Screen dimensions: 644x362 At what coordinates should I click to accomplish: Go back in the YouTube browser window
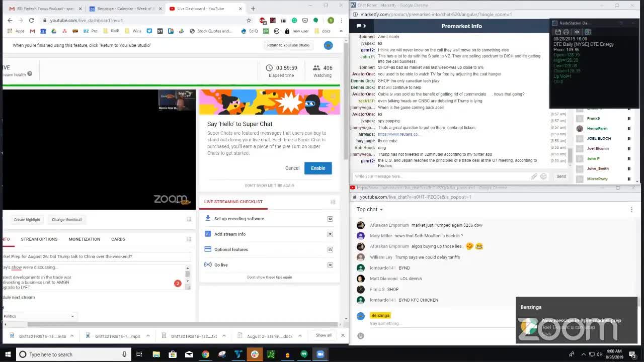(x=10, y=20)
